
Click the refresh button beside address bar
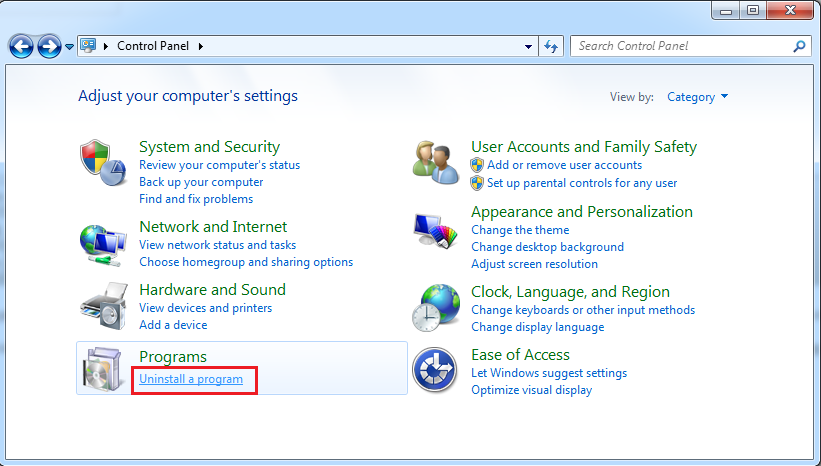551,46
